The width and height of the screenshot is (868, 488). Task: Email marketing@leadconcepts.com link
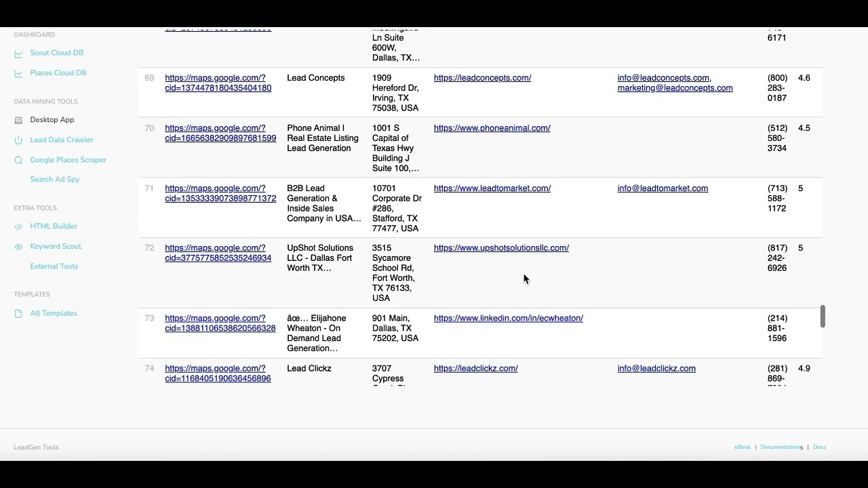(675, 88)
